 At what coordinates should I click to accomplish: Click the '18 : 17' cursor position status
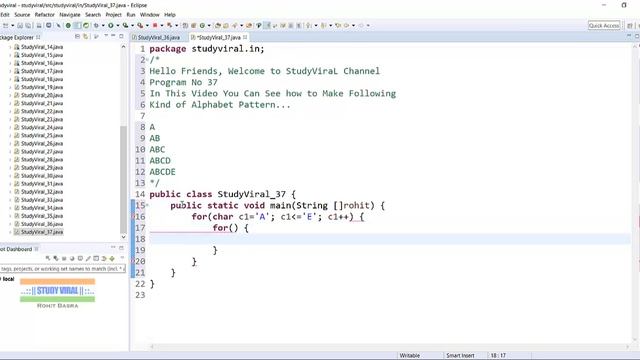[x=498, y=356]
